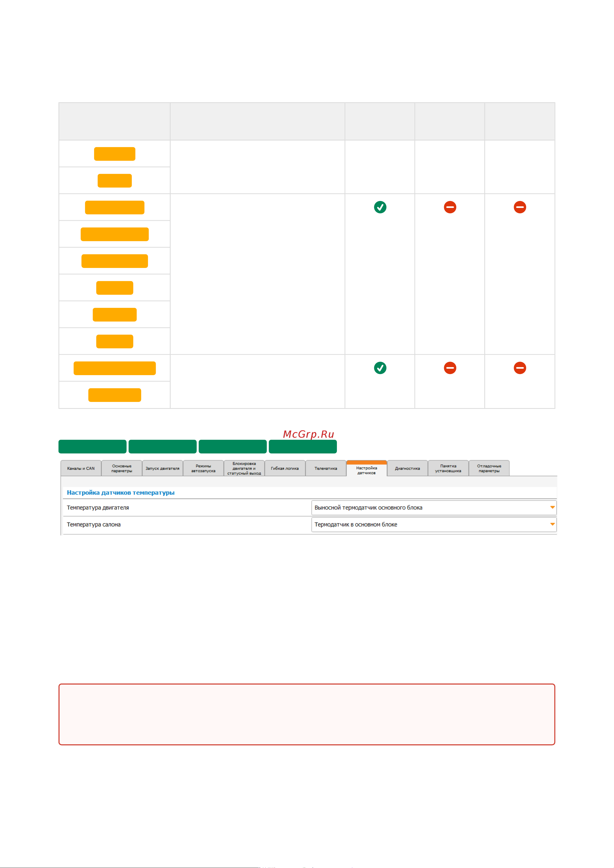This screenshot has height=868, width=614.
Task: Click the Температура салона label
Action: point(94,525)
